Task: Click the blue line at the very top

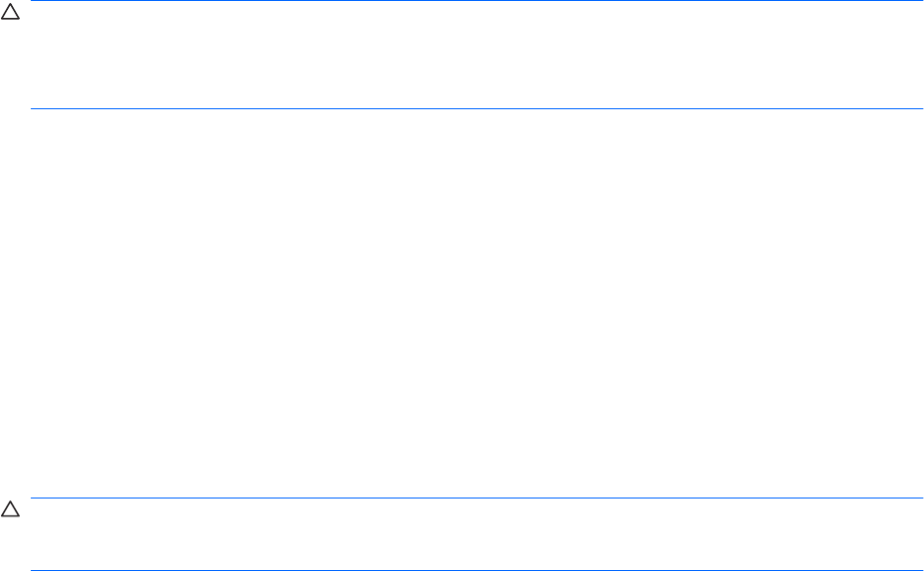Action: click(x=476, y=1)
